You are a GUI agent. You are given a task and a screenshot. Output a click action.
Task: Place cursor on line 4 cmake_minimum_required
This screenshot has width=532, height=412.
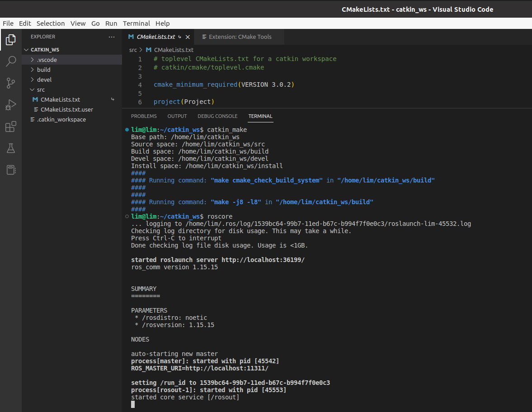click(224, 84)
